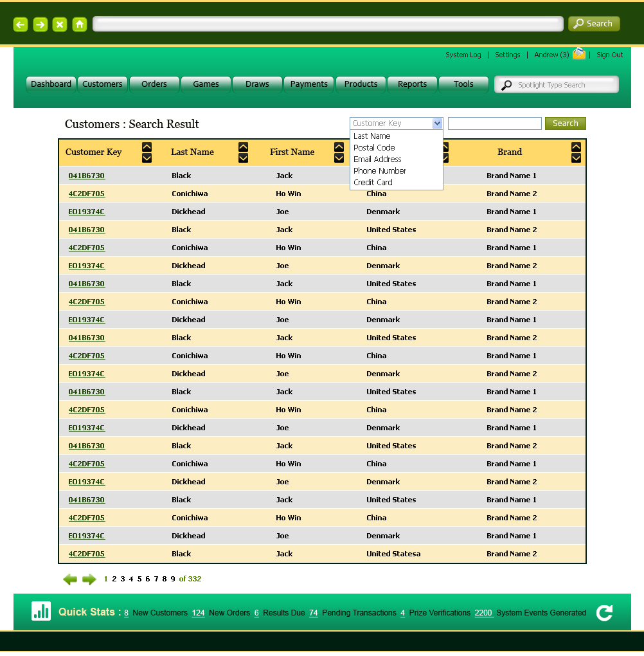The height and width of the screenshot is (656, 644).
Task: Sort the Last Name column ascending
Action: (x=243, y=147)
